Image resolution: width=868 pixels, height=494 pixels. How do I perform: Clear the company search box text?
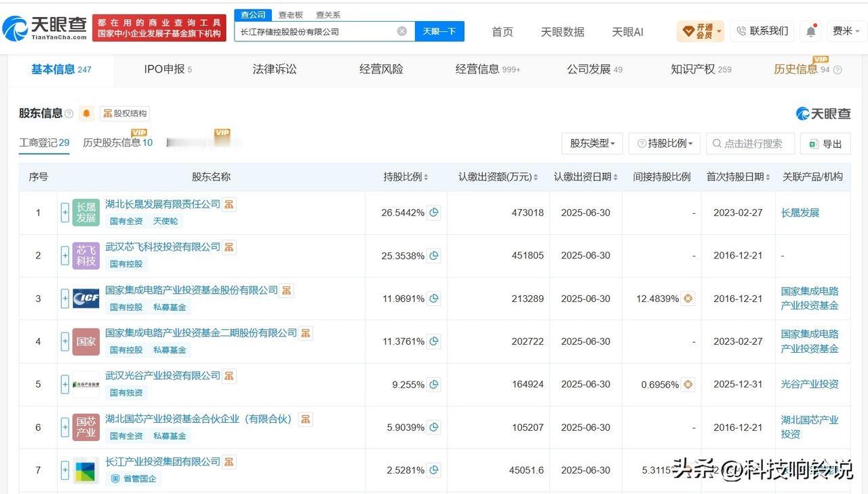pos(402,31)
